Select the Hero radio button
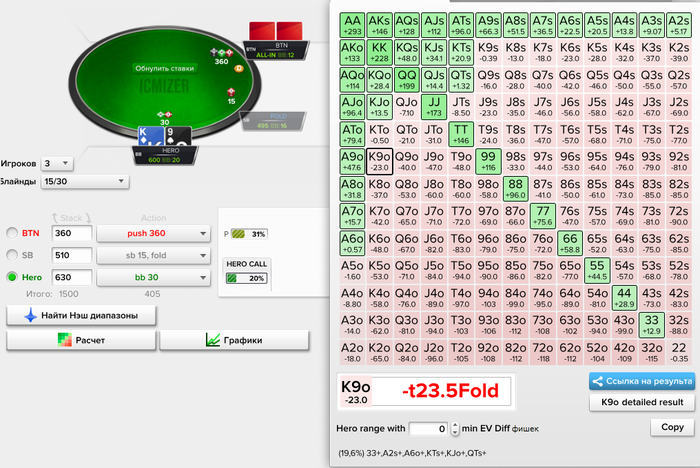700x468 pixels. pos(12,277)
